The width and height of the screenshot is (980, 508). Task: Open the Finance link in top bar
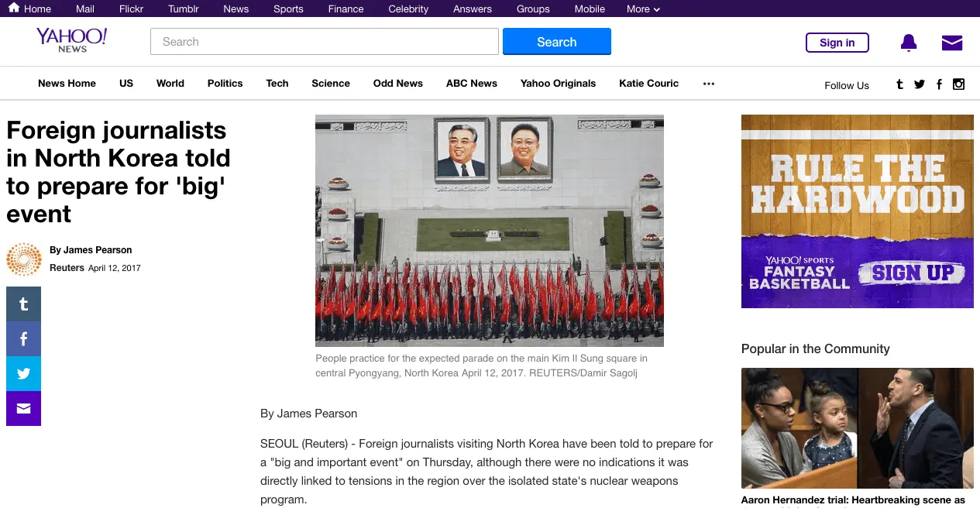(x=346, y=9)
